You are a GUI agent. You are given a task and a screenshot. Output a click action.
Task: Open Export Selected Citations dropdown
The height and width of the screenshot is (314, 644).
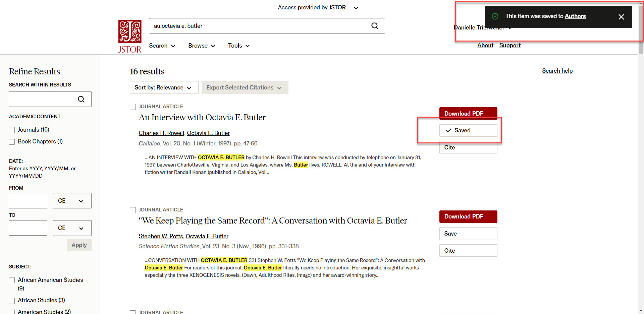point(245,87)
